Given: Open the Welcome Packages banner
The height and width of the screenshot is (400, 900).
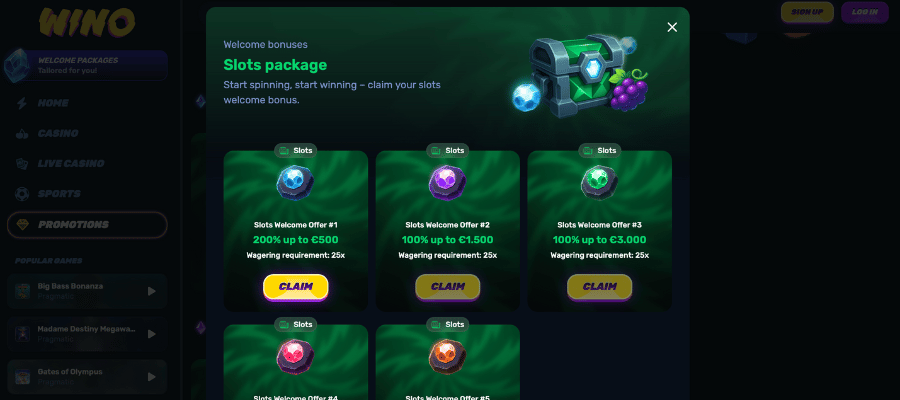Looking at the screenshot, I should (x=86, y=65).
